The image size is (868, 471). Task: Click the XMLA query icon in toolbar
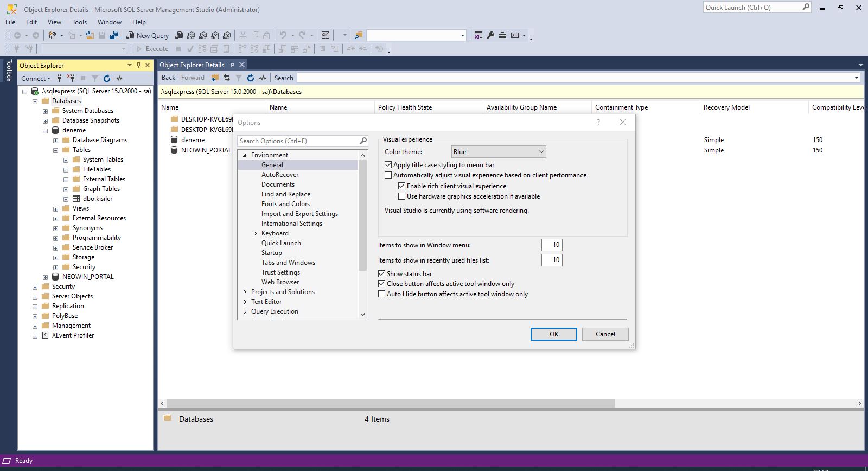pos(215,35)
